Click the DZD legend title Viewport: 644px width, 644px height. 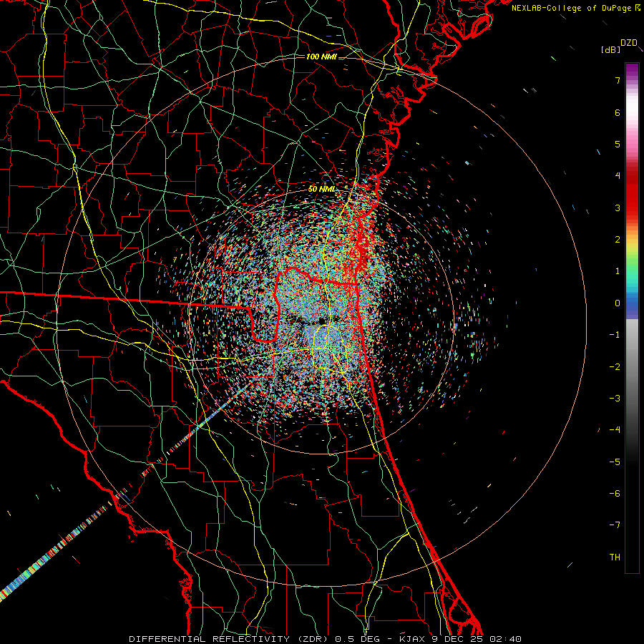629,43
